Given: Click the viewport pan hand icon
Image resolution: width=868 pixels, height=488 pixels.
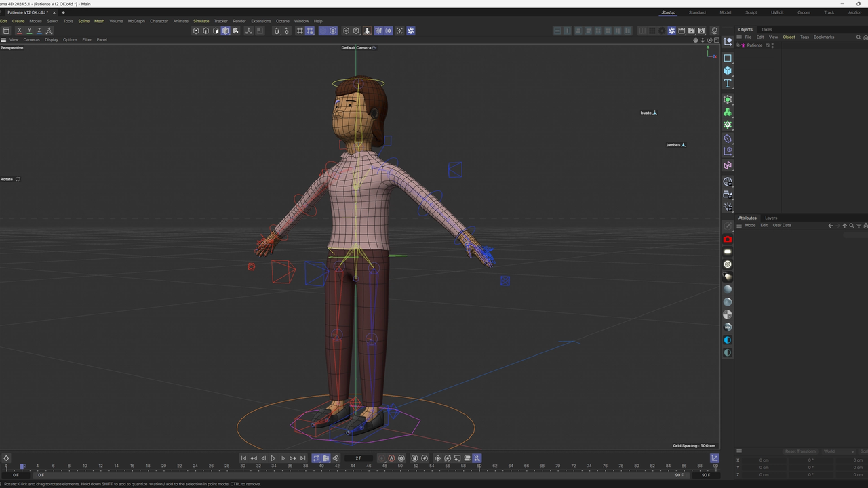Looking at the screenshot, I should click(696, 40).
